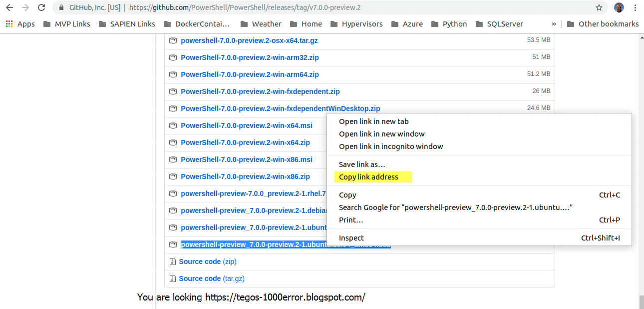The width and height of the screenshot is (644, 309).
Task: Download PowerShell-7.0.0-preview.2-win-x86.msi
Action: point(247,159)
